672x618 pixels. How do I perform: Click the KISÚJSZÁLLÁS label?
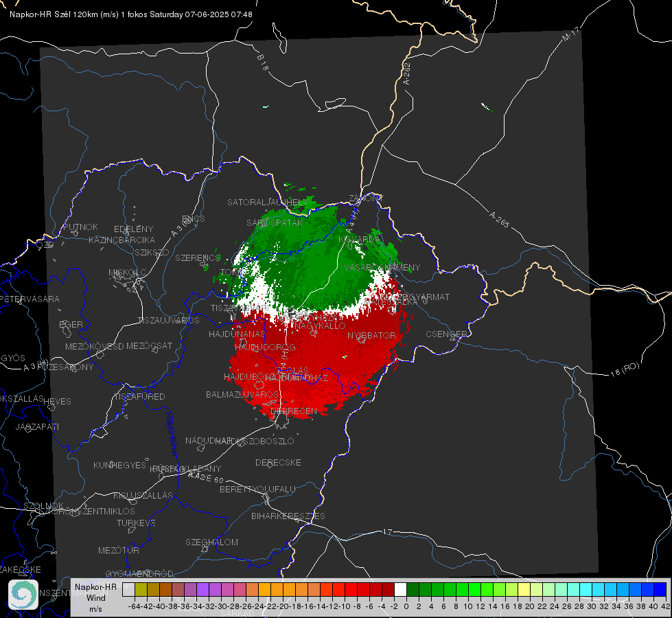tap(143, 495)
